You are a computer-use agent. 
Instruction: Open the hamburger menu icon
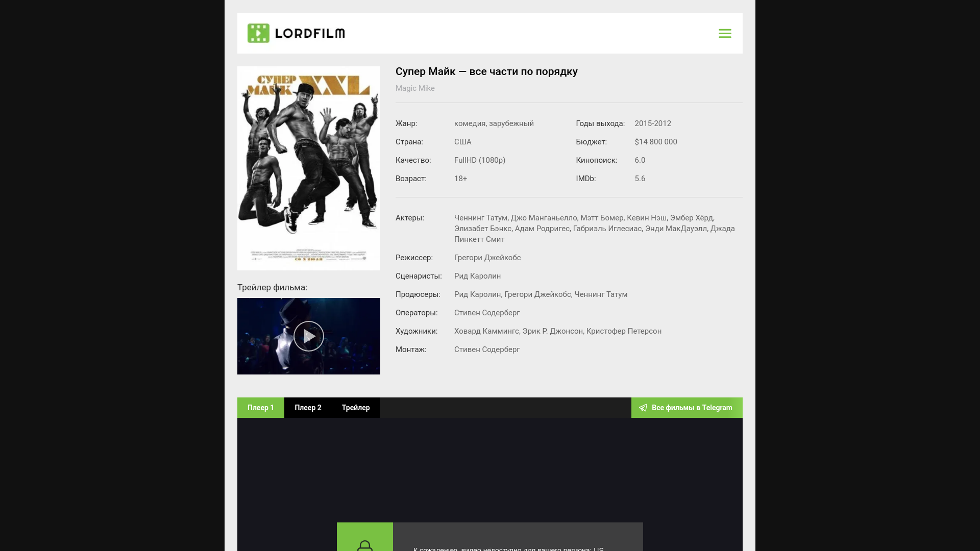point(725,33)
